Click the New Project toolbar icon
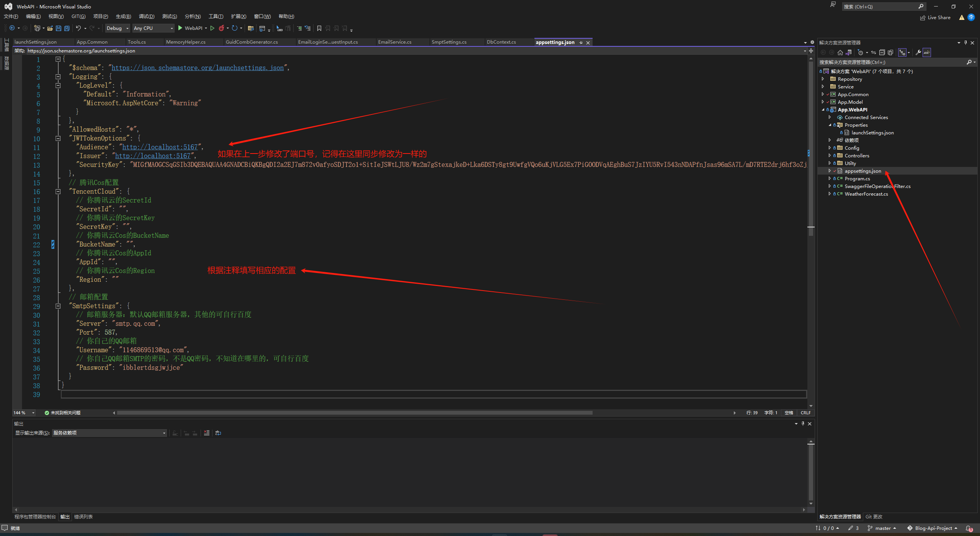Screen dimensions: 980x536 [x=37, y=28]
